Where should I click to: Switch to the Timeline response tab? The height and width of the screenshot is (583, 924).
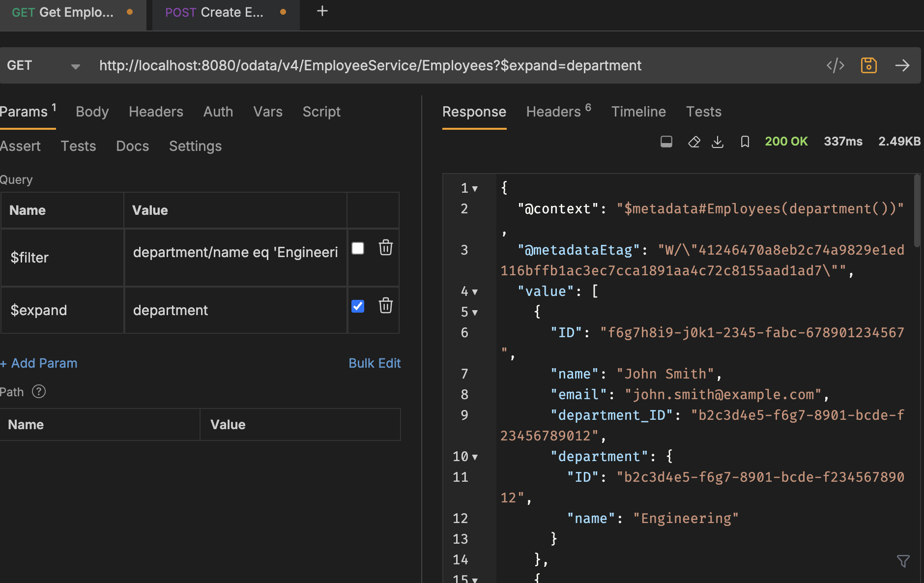pyautogui.click(x=638, y=112)
